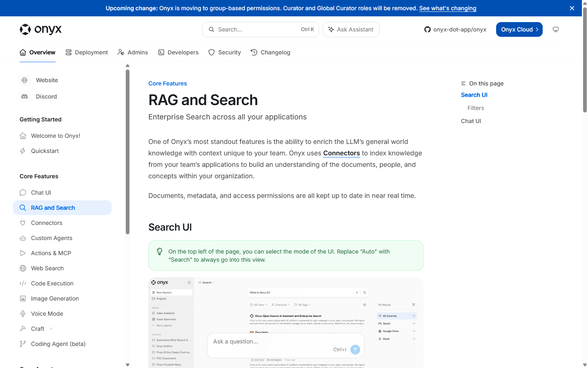Expand the Craft section chevron
The image size is (588, 368).
point(51,329)
